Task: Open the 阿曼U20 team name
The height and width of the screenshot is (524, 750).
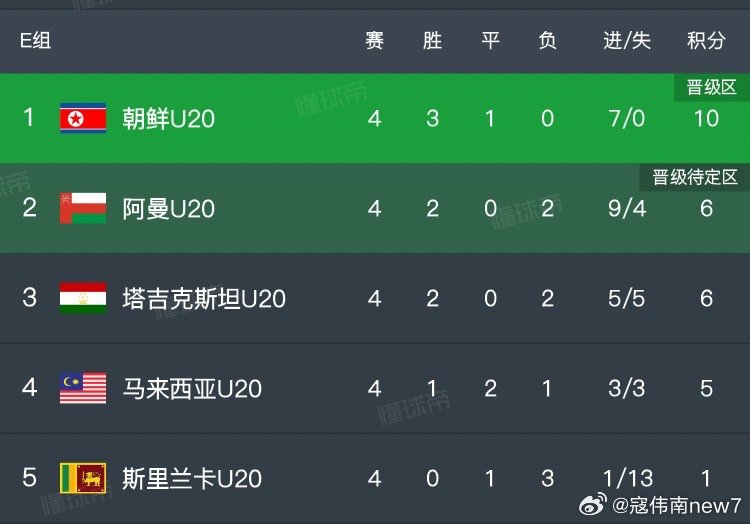Action: (168, 208)
